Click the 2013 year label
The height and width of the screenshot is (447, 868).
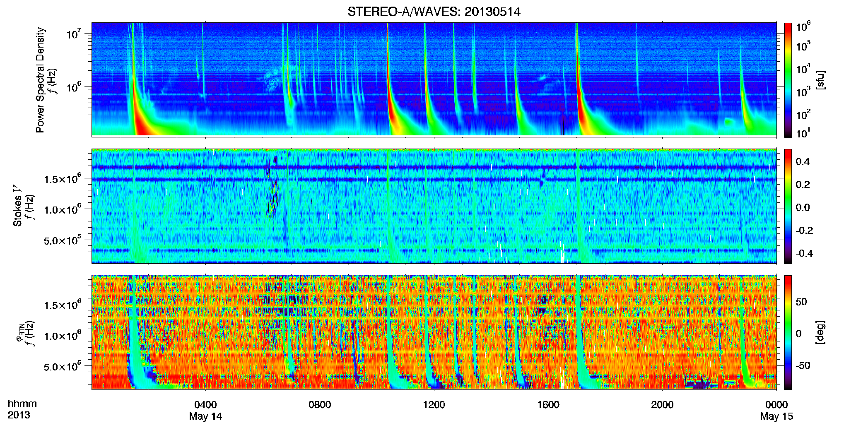point(19,415)
